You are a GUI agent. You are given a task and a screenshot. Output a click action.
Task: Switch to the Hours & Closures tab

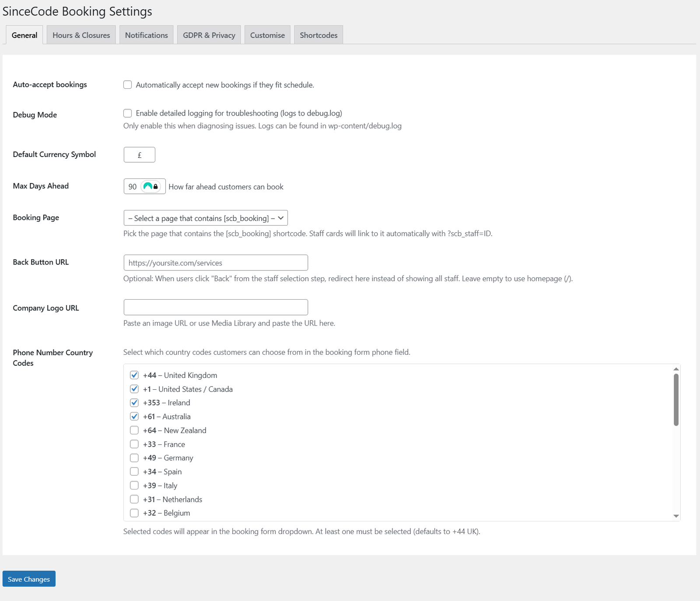pos(81,35)
